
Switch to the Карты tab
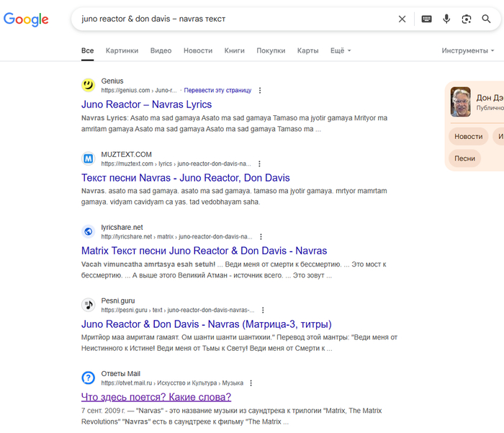point(307,50)
